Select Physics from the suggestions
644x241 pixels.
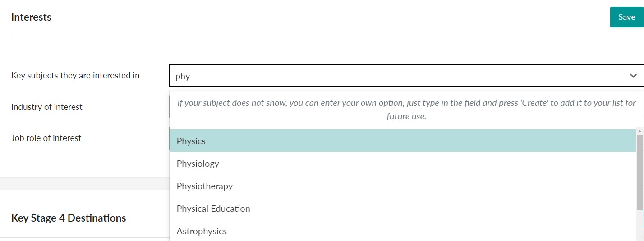[x=191, y=141]
